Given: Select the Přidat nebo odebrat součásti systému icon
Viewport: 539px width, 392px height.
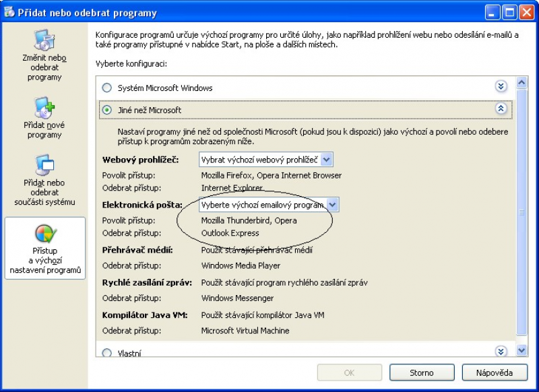Looking at the screenshot, I should [44, 165].
